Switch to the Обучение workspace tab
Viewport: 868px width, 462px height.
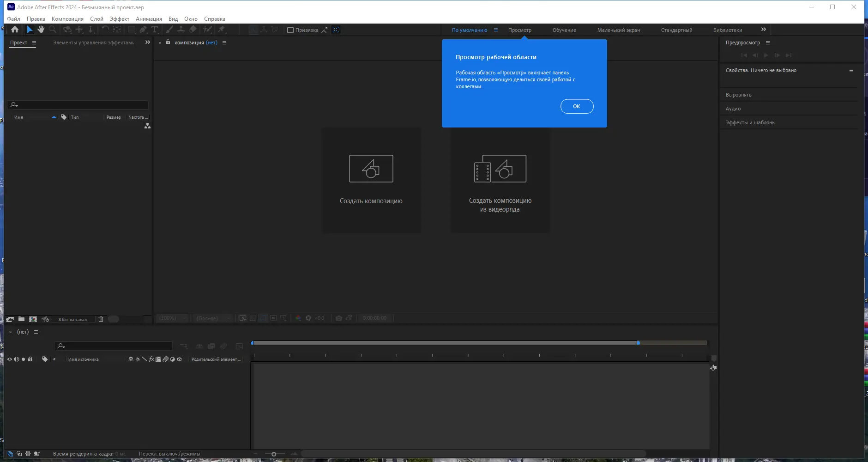(x=564, y=30)
